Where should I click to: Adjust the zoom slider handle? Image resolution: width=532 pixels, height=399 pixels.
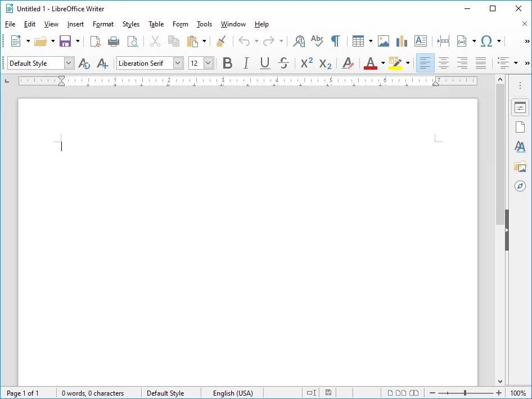[x=465, y=393]
